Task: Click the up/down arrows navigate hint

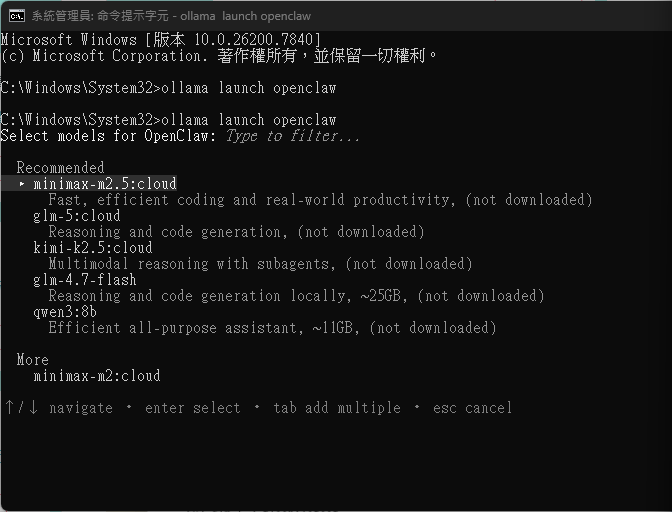Action: 20,408
